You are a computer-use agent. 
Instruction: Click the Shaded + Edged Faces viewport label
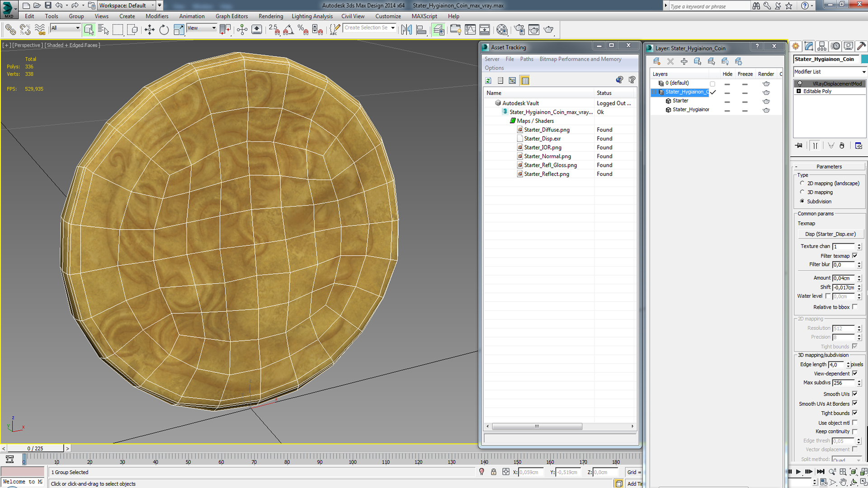(72, 45)
